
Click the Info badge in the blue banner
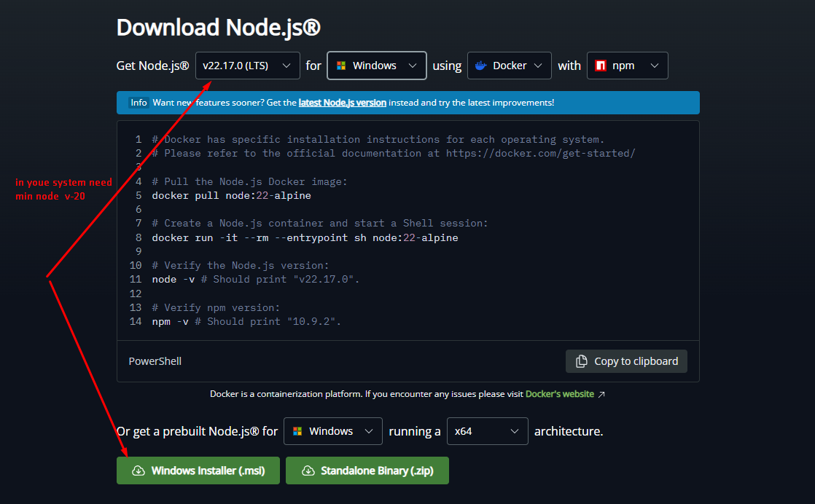(x=139, y=103)
